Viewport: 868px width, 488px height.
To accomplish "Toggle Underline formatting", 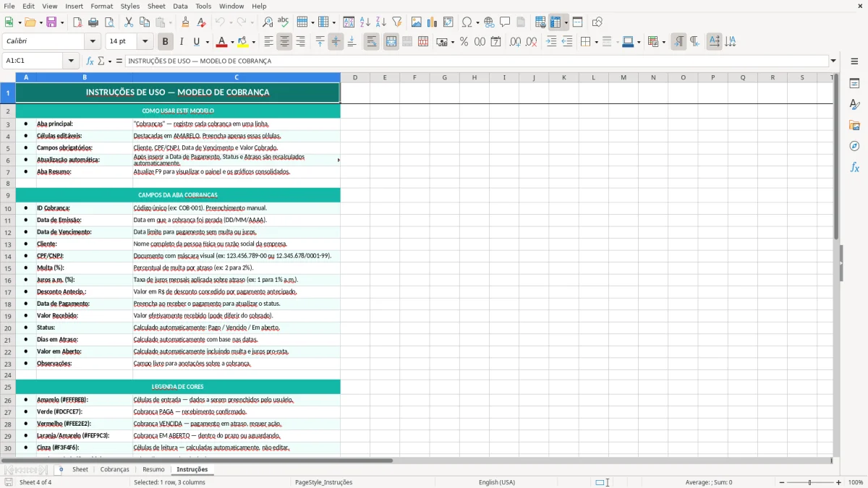I will click(x=196, y=42).
